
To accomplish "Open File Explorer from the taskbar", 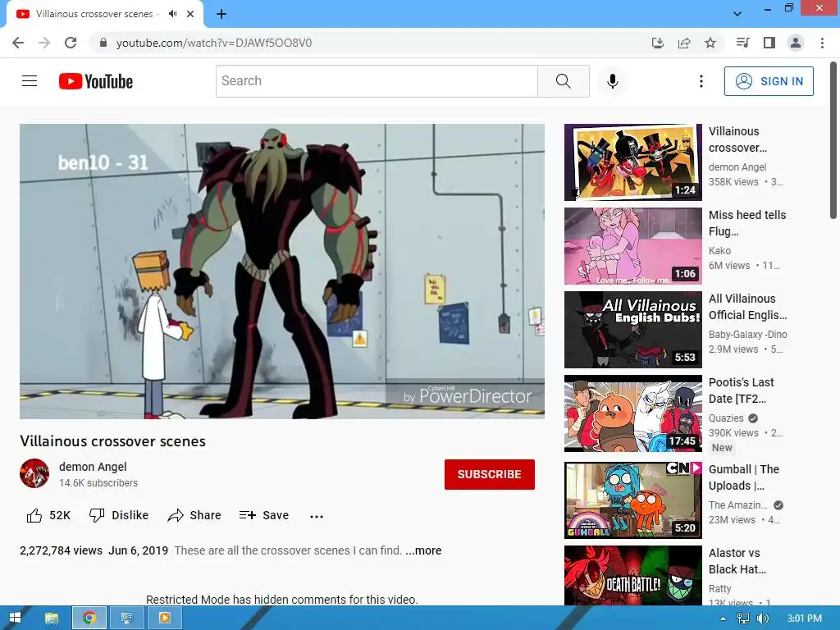I will coord(52,619).
